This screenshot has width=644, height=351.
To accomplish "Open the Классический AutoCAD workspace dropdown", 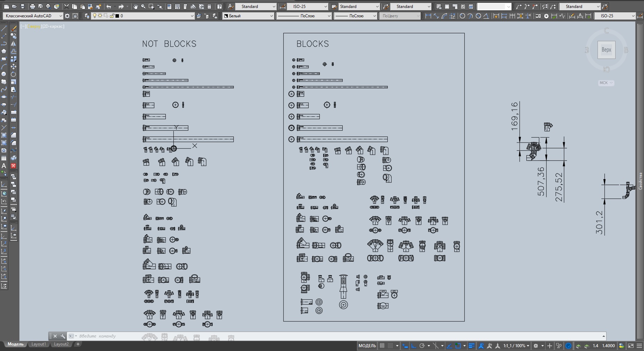I will pyautogui.click(x=60, y=16).
